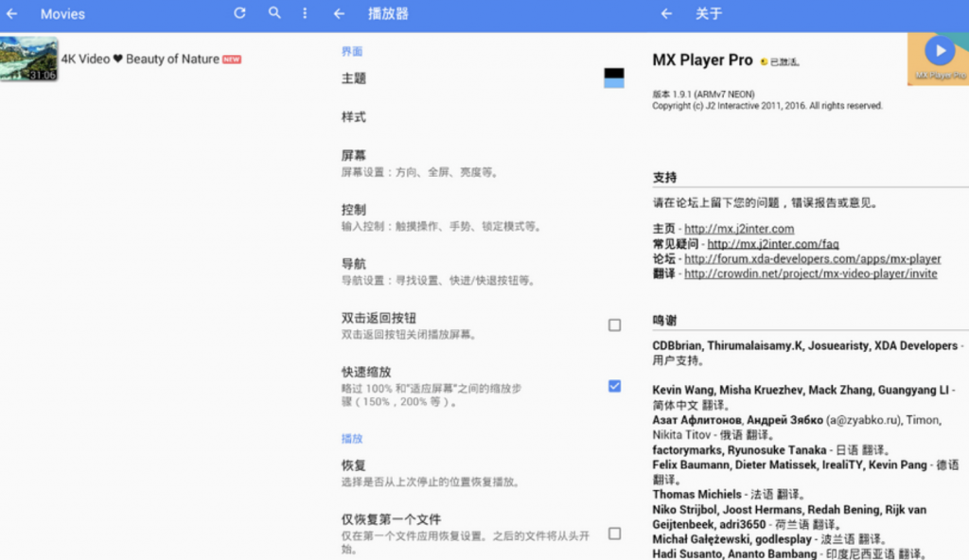Open the 4K Video Beauty of Nature thumbnail
The width and height of the screenshot is (969, 560).
tap(29, 59)
